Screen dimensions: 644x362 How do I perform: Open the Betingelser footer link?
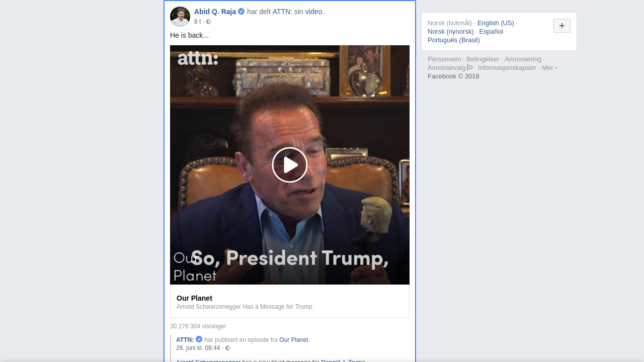click(x=483, y=59)
